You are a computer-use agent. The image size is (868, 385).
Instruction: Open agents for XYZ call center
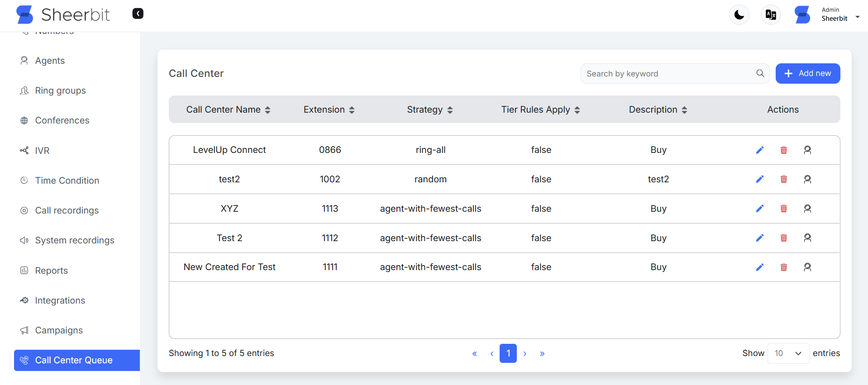click(x=807, y=209)
